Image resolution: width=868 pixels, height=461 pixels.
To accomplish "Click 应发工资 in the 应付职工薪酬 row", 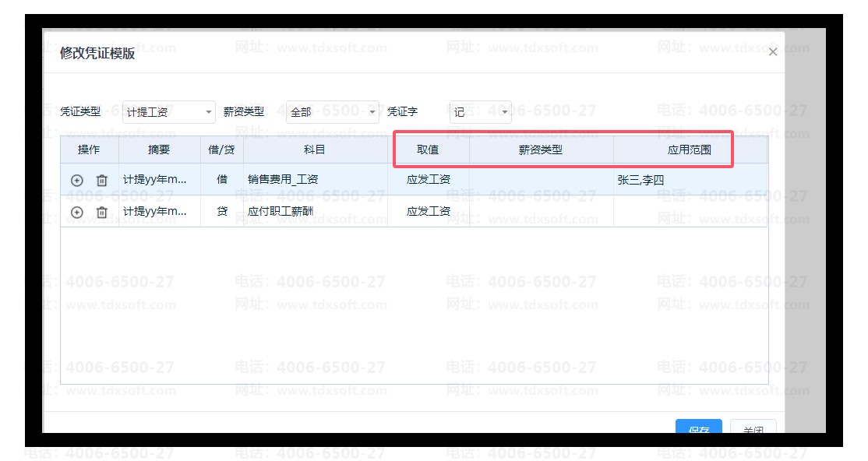I will point(429,212).
